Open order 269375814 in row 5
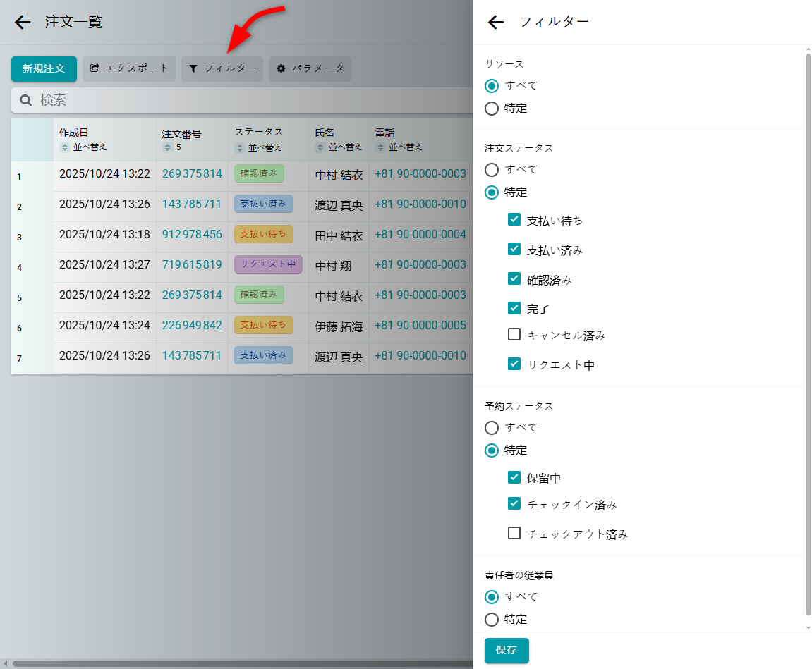This screenshot has width=812, height=669. coord(192,295)
